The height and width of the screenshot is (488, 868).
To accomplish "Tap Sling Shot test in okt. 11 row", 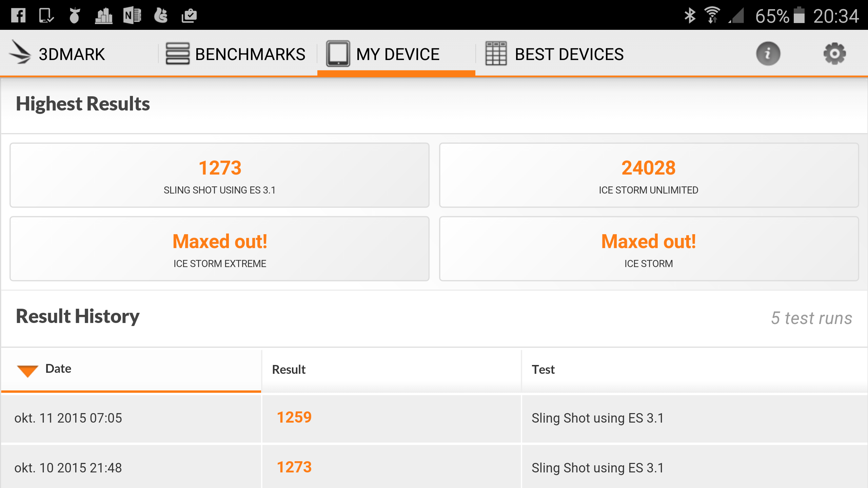I will (597, 418).
